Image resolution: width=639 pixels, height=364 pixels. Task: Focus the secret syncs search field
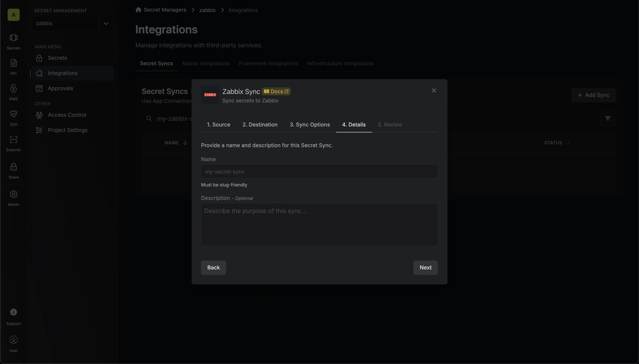click(x=369, y=118)
